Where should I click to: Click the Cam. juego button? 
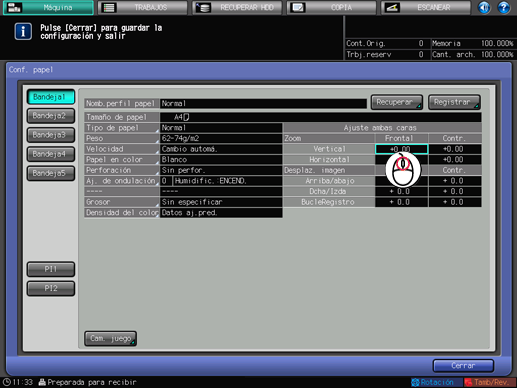tap(110, 339)
